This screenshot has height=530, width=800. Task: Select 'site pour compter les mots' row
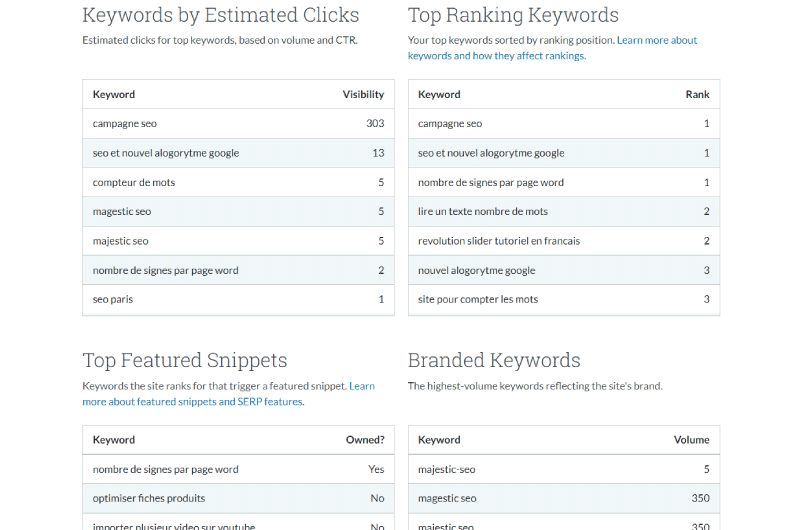(564, 299)
